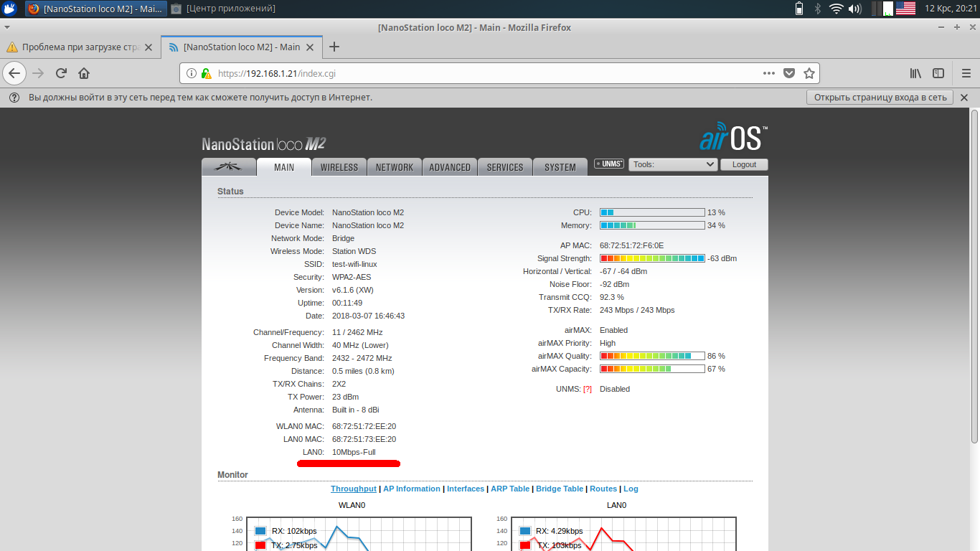Open the ARP Table link
The height and width of the screenshot is (551, 980).
click(x=510, y=489)
